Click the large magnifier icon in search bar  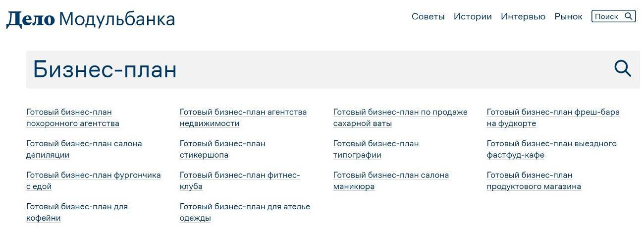pyautogui.click(x=623, y=69)
